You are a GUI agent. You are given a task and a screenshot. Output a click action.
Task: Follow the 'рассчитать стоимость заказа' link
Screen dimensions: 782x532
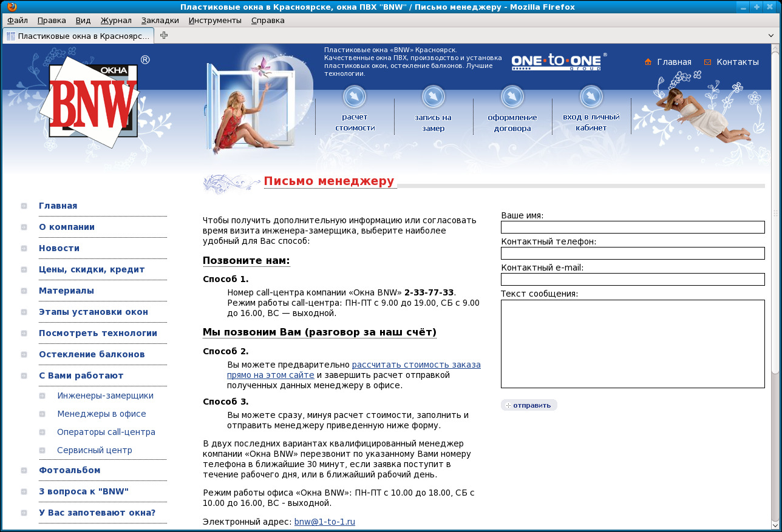click(416, 365)
